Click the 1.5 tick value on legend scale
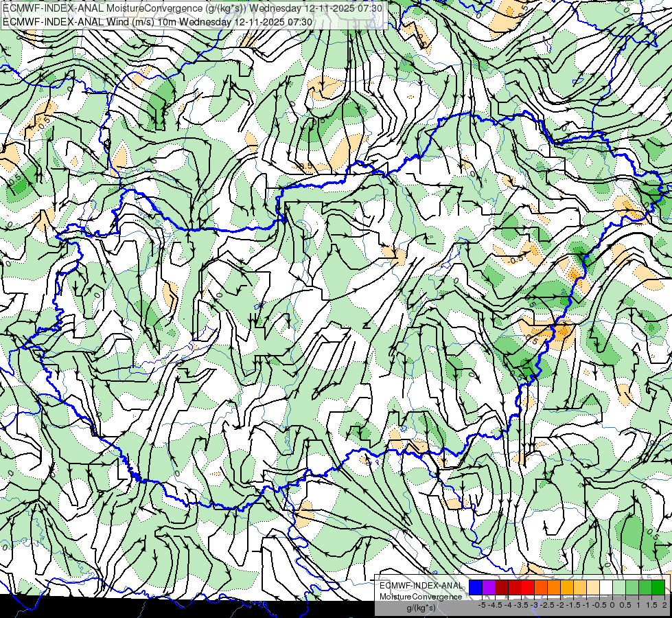Viewport: 672px width, 618px height. pos(651,605)
